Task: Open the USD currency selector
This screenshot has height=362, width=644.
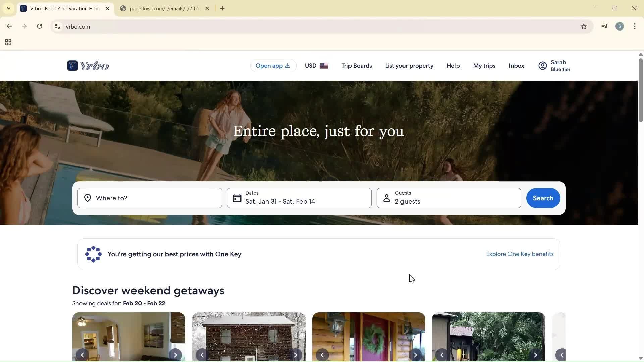Action: click(316, 65)
